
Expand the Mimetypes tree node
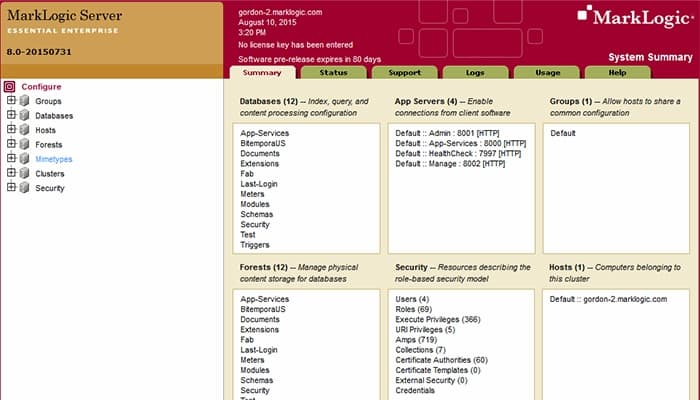11,158
